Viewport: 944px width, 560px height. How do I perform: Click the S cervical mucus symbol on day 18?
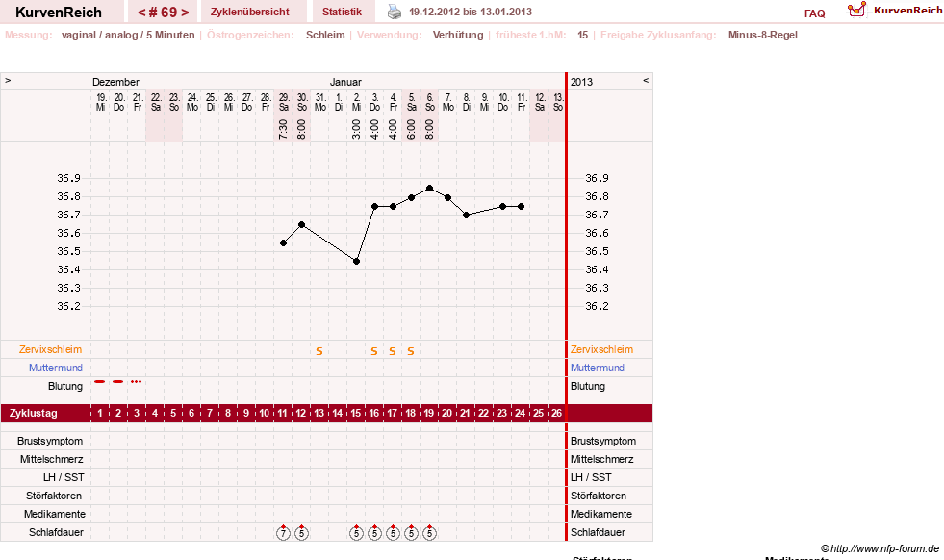(x=411, y=351)
